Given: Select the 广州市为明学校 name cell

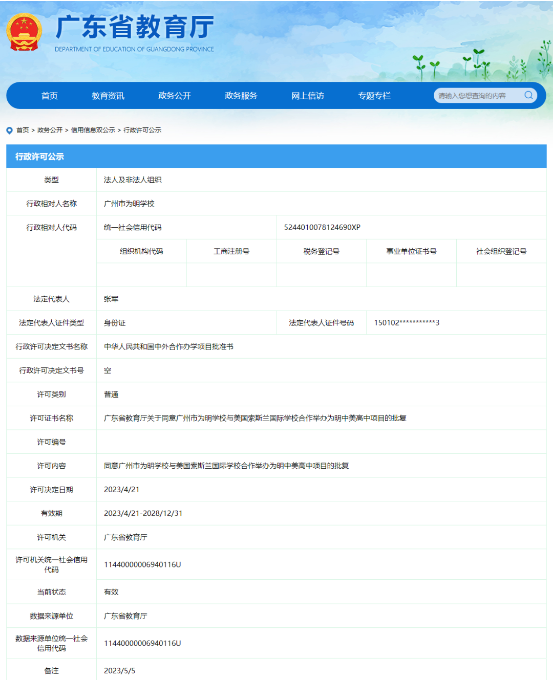Looking at the screenshot, I should click(129, 204).
